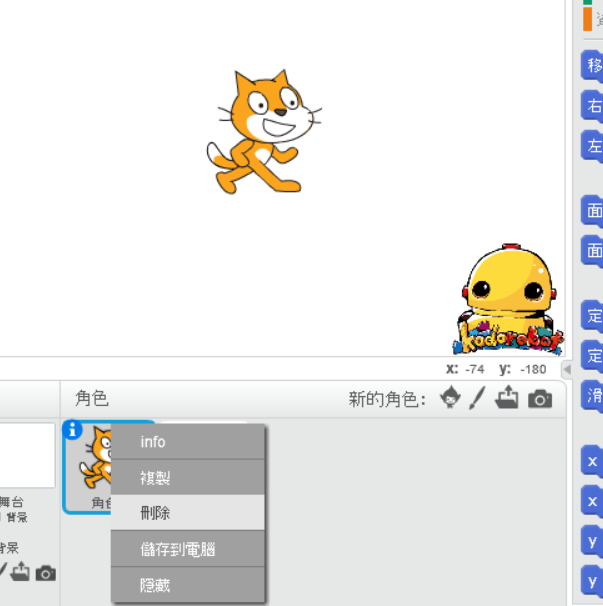
Task: Click the 舞台 label under stage thumbnail
Action: pyautogui.click(x=12, y=502)
